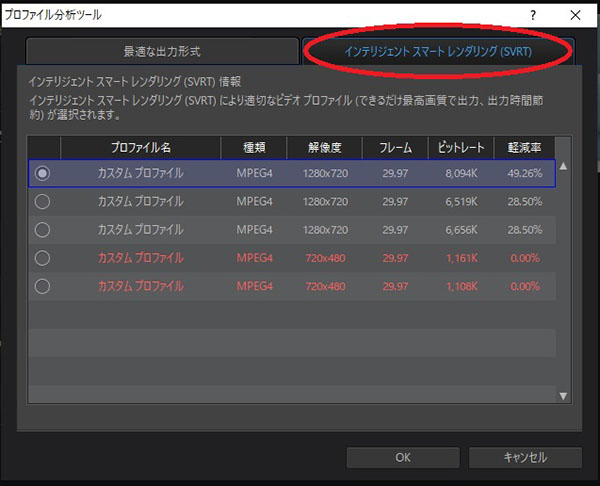Switch to the 最適な出力形式 tab
600x486 pixels.
click(162, 51)
